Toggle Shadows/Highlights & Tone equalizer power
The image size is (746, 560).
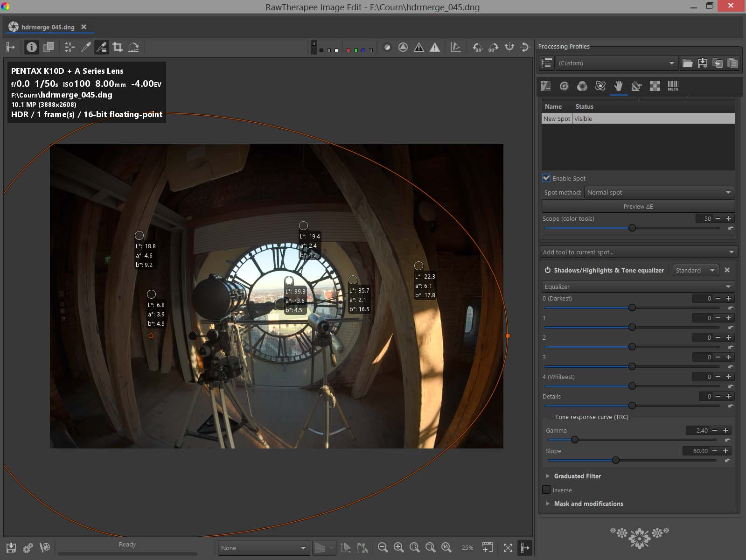point(548,270)
